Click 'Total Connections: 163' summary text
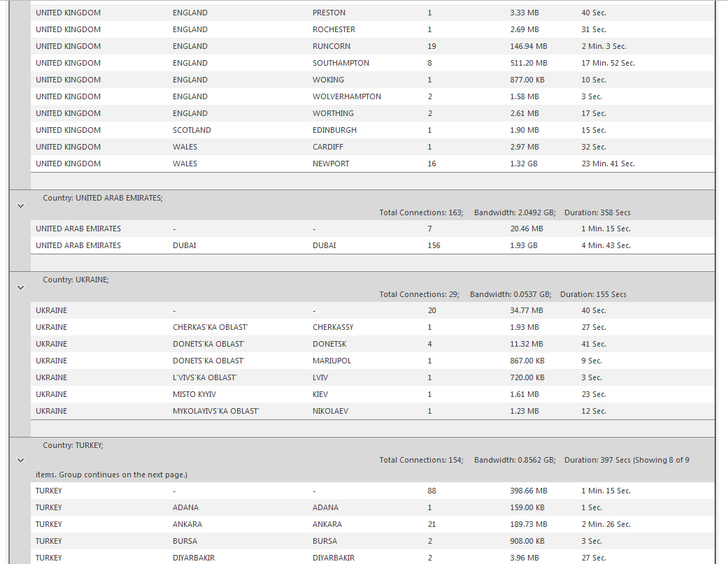 (420, 212)
